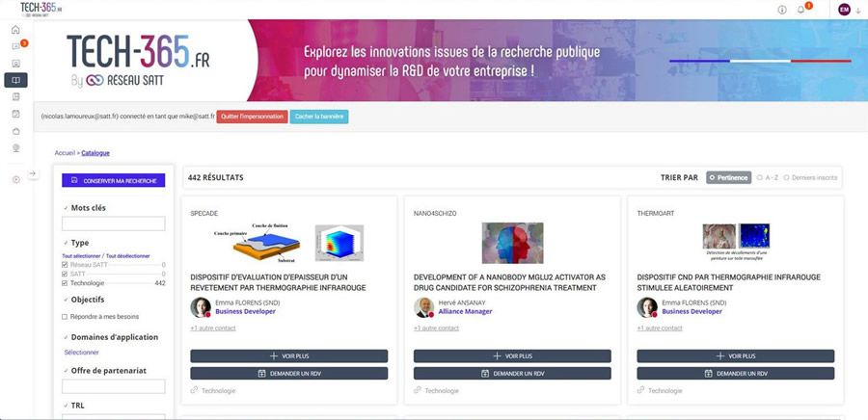Collapse the Domaines d'application section

65,337
